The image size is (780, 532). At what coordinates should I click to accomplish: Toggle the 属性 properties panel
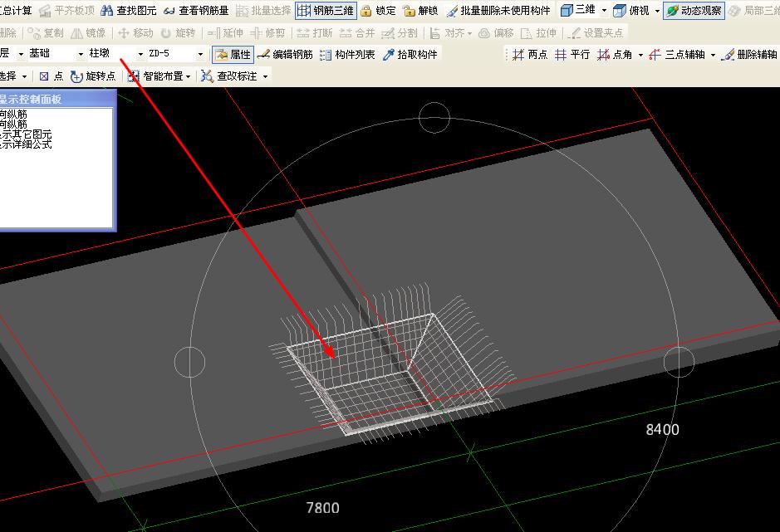[233, 54]
